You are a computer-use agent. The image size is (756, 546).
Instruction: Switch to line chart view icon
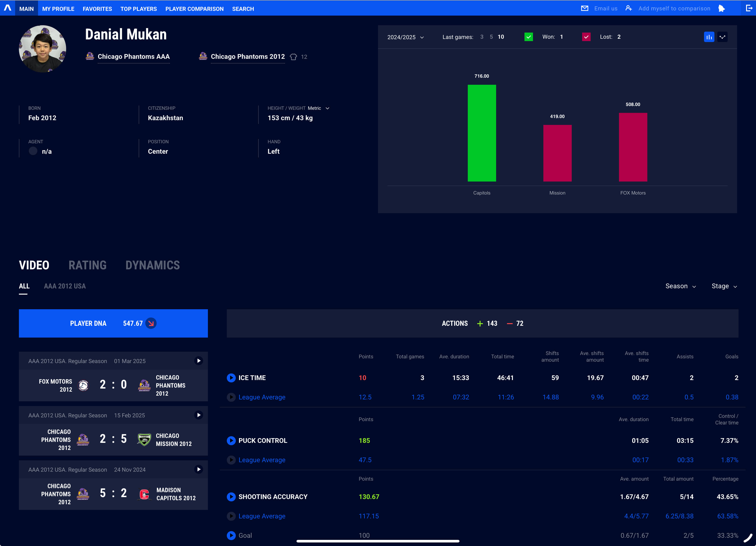pyautogui.click(x=722, y=37)
